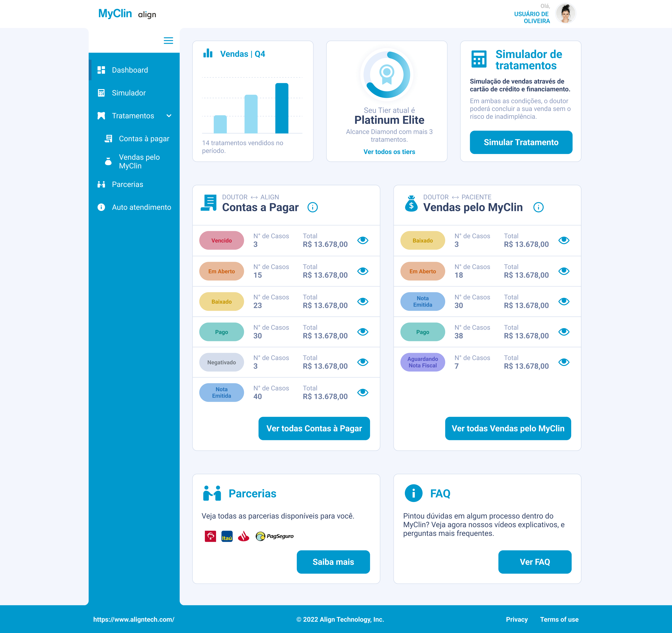672x633 pixels.
Task: Open Privacy footer link
Action: (x=517, y=620)
